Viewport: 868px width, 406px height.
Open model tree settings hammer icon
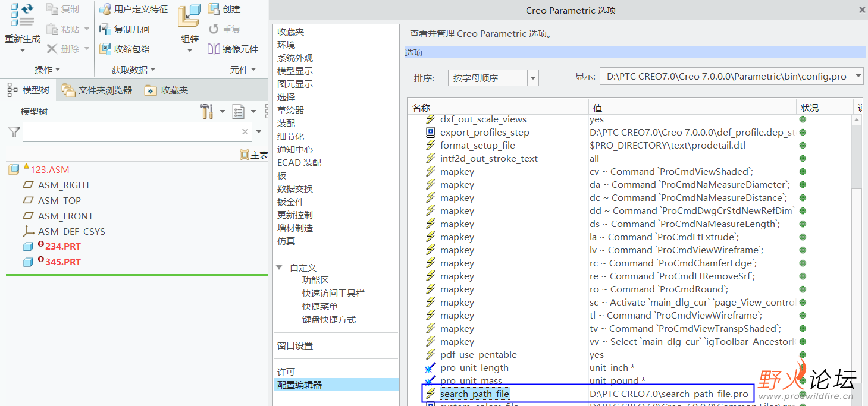[206, 111]
